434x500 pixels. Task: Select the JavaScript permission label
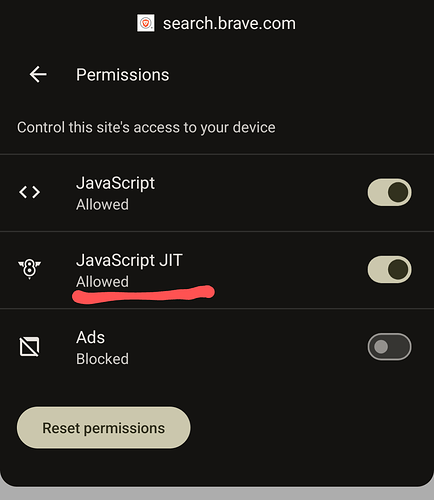click(x=115, y=183)
